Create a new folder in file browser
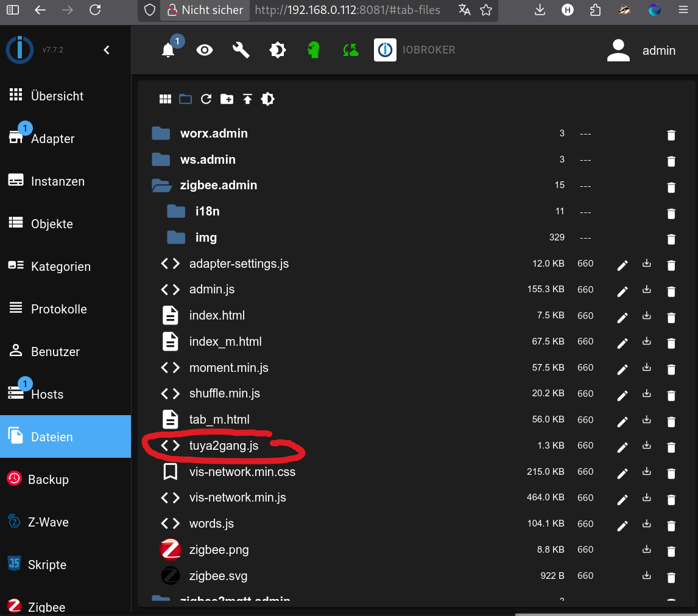This screenshot has height=616, width=698. 227,99
